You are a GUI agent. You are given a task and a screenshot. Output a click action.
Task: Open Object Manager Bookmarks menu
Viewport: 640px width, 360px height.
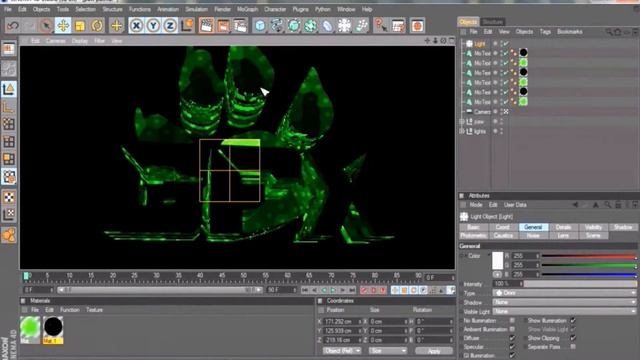tap(569, 31)
